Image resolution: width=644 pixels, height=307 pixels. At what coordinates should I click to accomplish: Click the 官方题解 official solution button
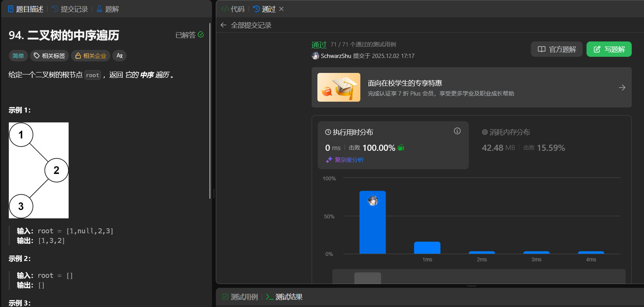[x=557, y=49]
